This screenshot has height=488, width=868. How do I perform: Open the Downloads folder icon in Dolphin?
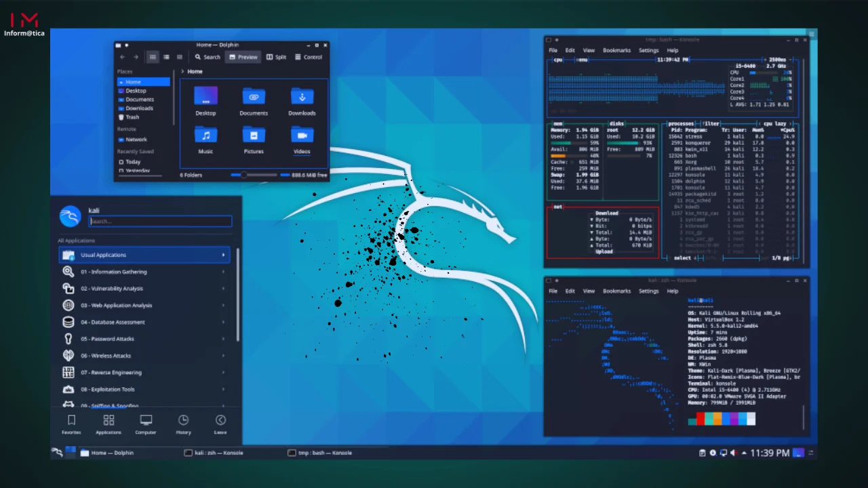coord(302,96)
